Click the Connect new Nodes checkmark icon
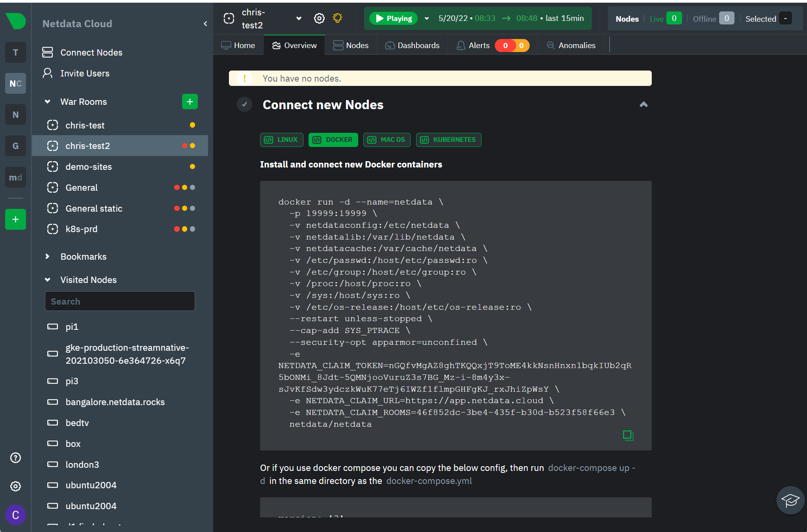 coord(244,104)
